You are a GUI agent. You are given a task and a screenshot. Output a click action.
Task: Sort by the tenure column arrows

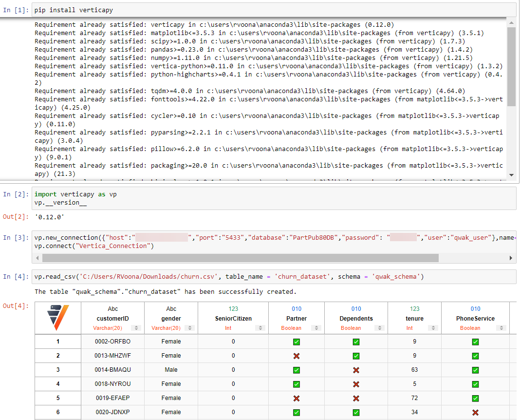click(433, 328)
